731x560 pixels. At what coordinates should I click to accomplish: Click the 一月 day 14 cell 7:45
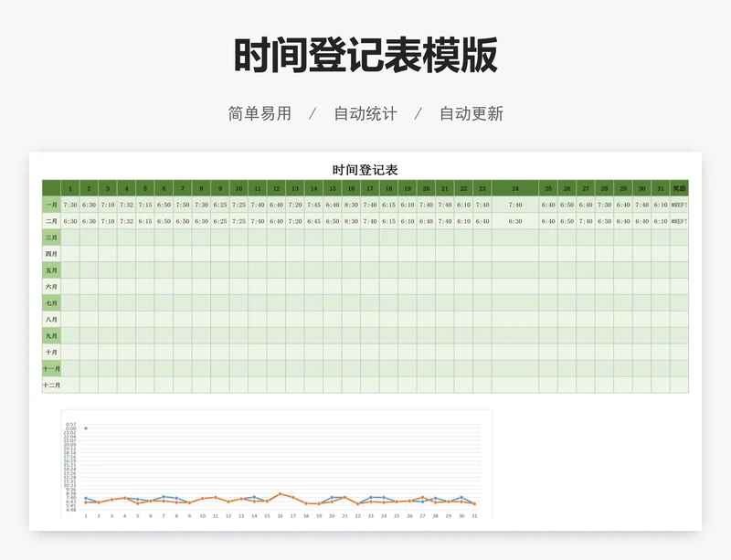click(313, 205)
